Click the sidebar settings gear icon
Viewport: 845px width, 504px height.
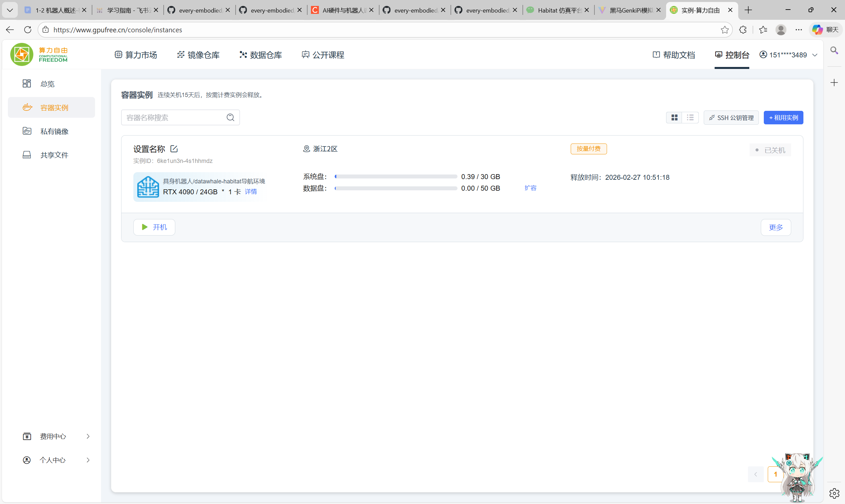coord(834,493)
